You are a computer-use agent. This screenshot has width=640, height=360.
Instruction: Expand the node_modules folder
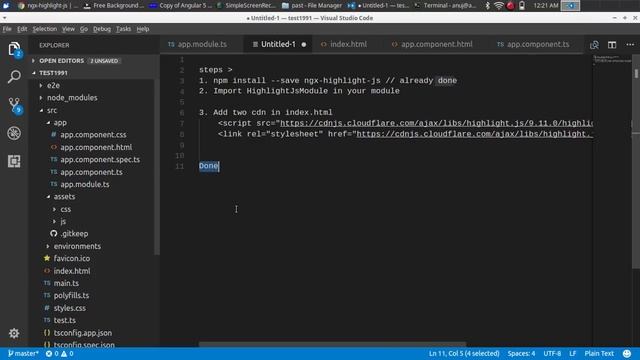[x=72, y=98]
